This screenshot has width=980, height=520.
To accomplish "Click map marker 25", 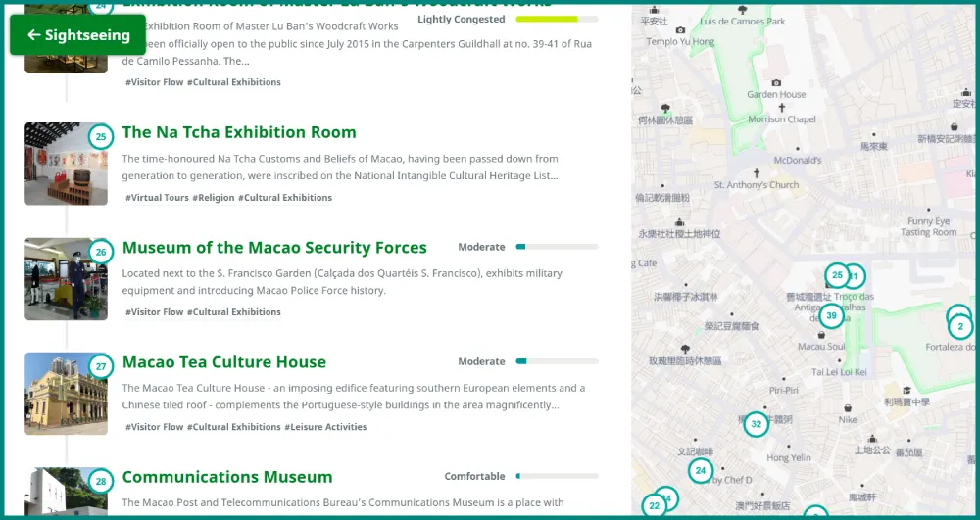I will 837,275.
